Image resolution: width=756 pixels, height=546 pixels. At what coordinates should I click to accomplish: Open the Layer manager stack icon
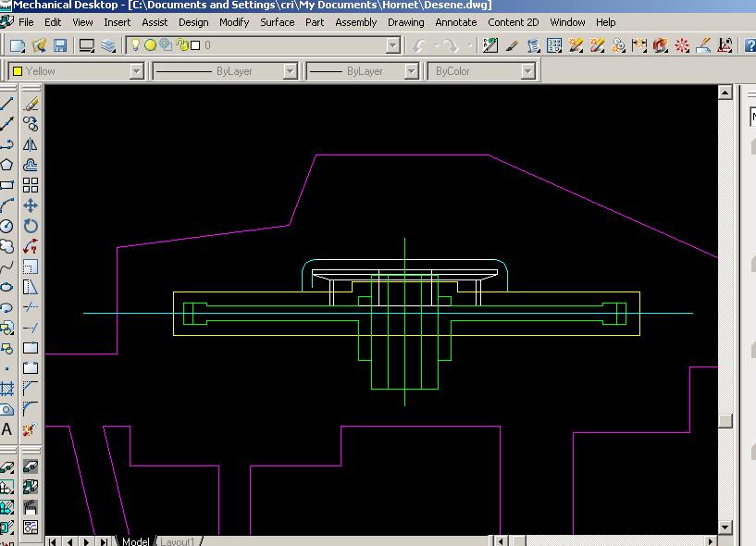pyautogui.click(x=108, y=45)
